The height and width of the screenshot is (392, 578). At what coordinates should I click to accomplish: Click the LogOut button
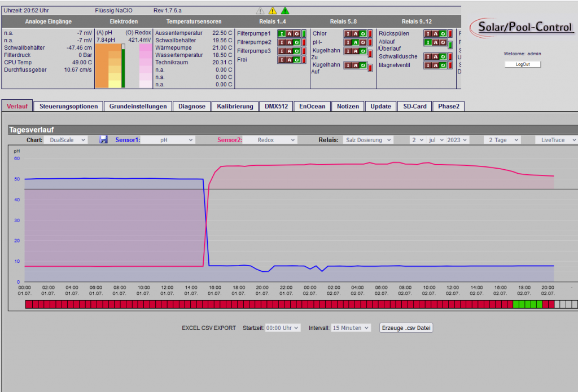tap(523, 64)
